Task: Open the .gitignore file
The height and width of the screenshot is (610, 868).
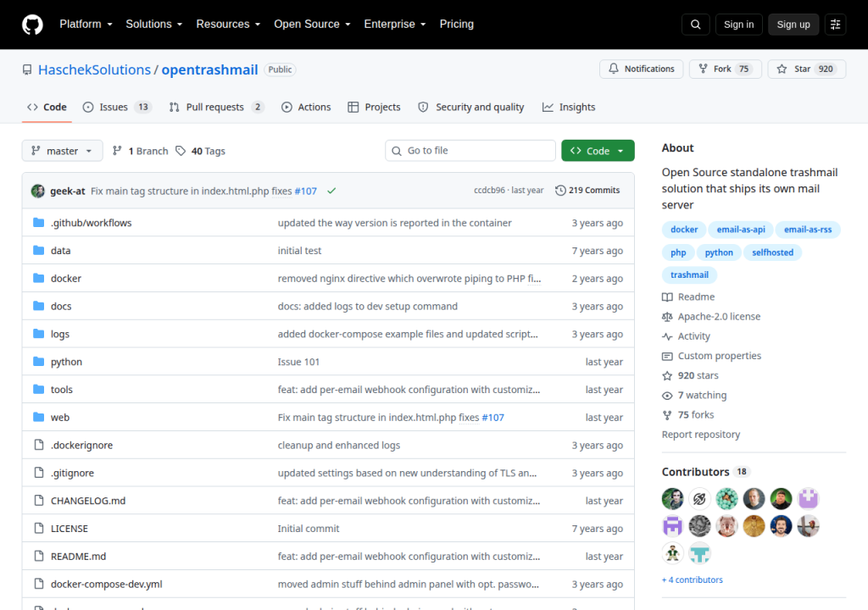Action: 72,473
